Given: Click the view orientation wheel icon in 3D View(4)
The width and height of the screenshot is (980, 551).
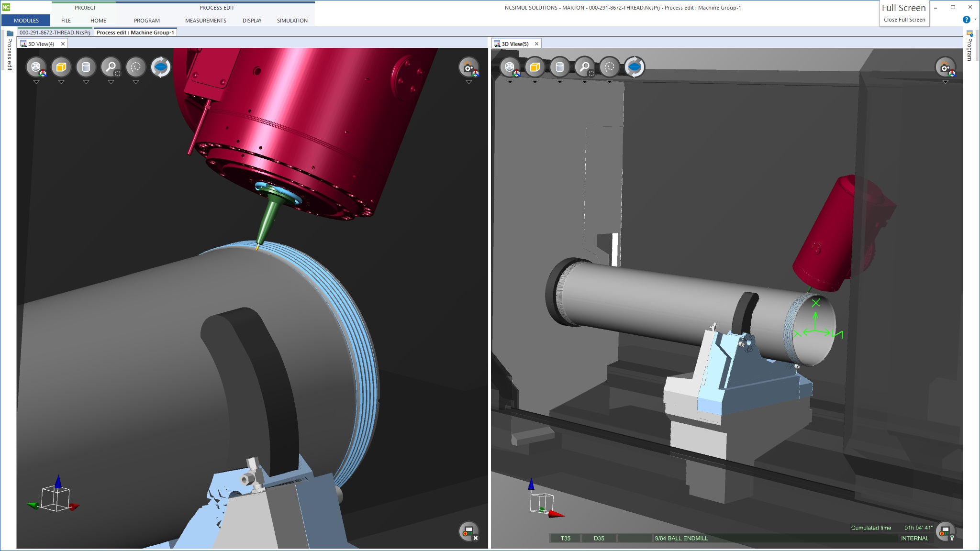Looking at the screenshot, I should 36,67.
